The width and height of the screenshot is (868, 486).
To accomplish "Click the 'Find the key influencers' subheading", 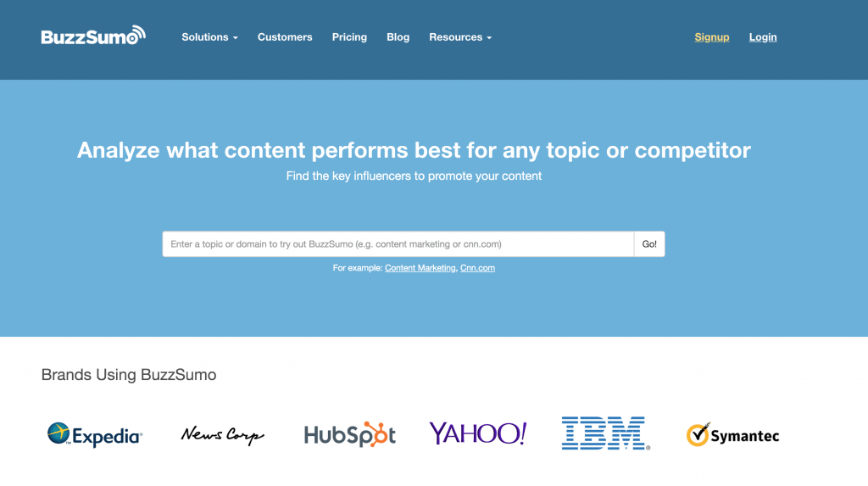I will pos(414,176).
